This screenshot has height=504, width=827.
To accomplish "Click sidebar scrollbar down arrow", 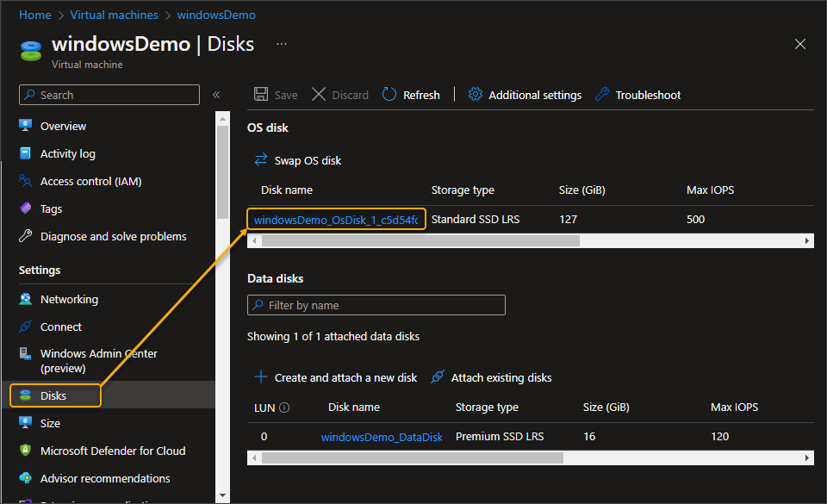I will 222,495.
